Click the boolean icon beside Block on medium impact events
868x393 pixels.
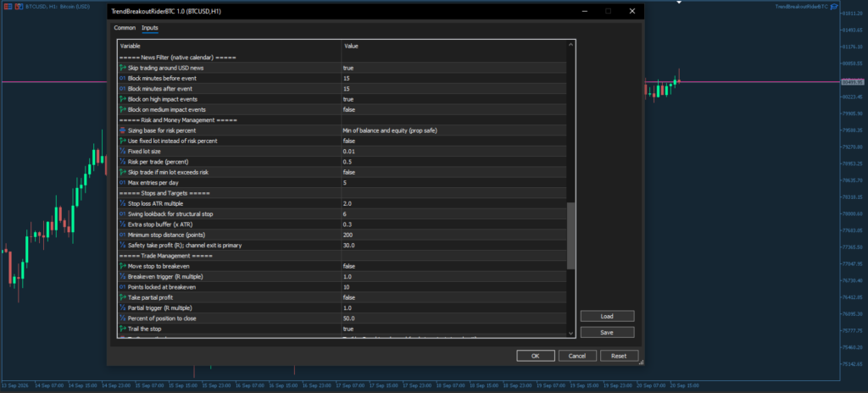click(x=123, y=109)
